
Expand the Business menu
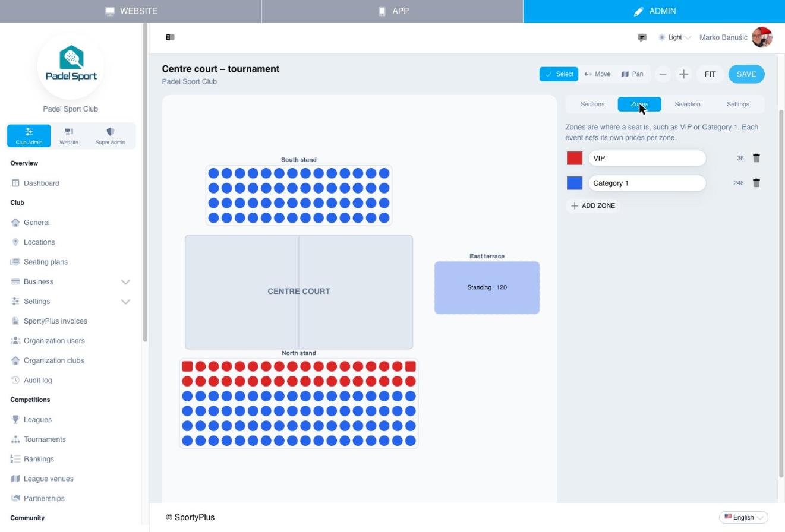tap(71, 281)
